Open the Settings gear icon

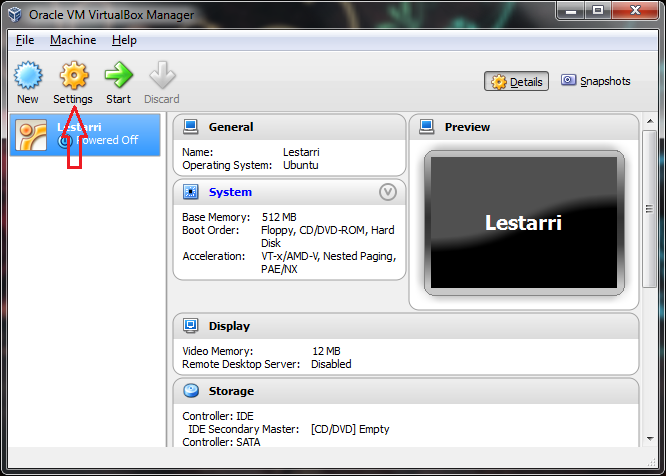pos(74,75)
